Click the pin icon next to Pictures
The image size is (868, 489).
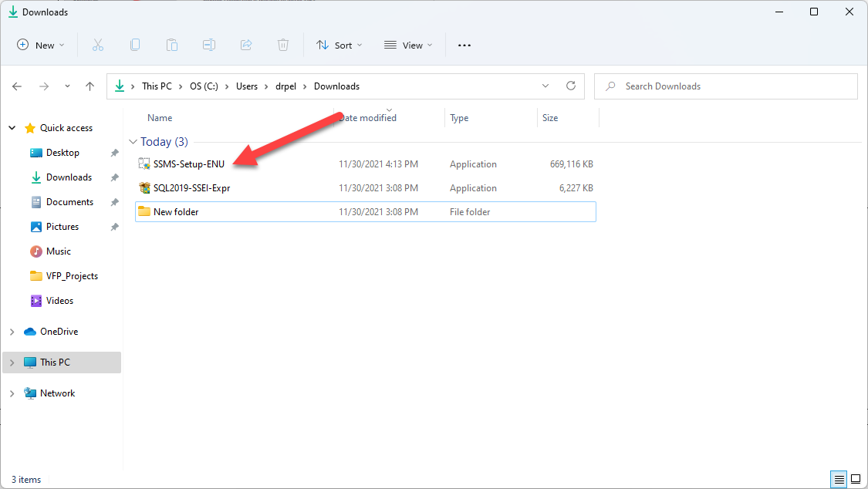(x=115, y=227)
